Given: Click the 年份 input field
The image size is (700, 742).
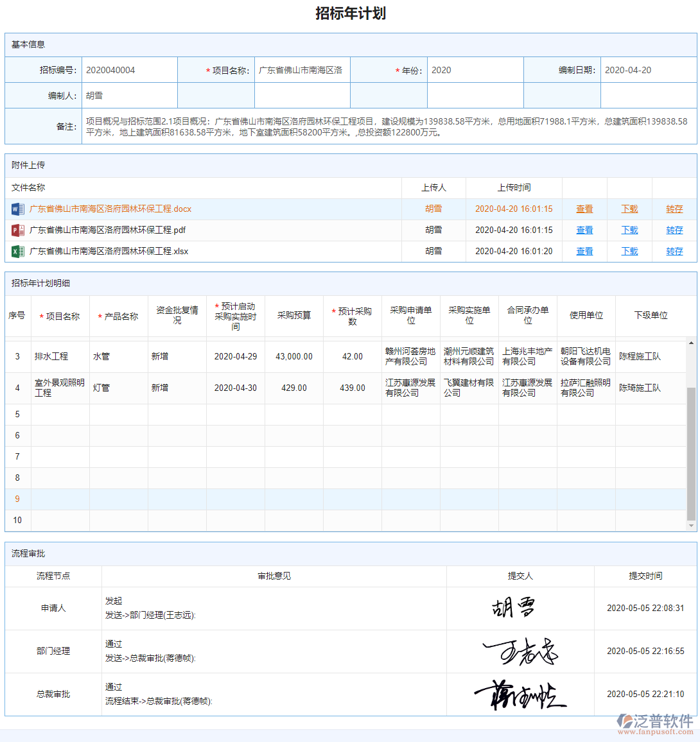Looking at the screenshot, I should tap(475, 69).
